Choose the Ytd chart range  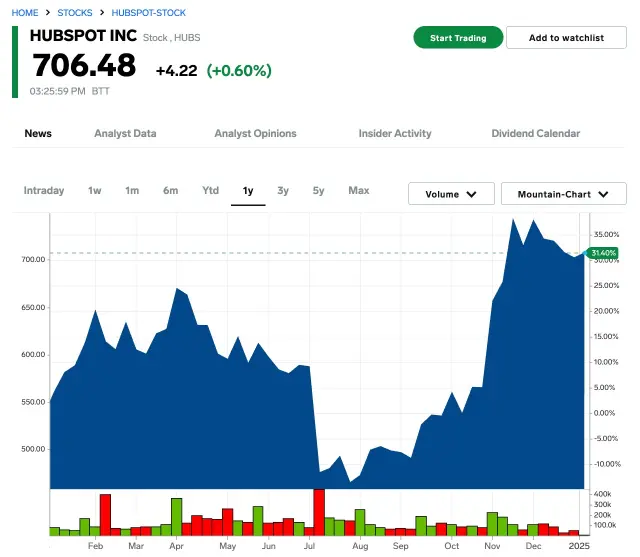tap(210, 190)
